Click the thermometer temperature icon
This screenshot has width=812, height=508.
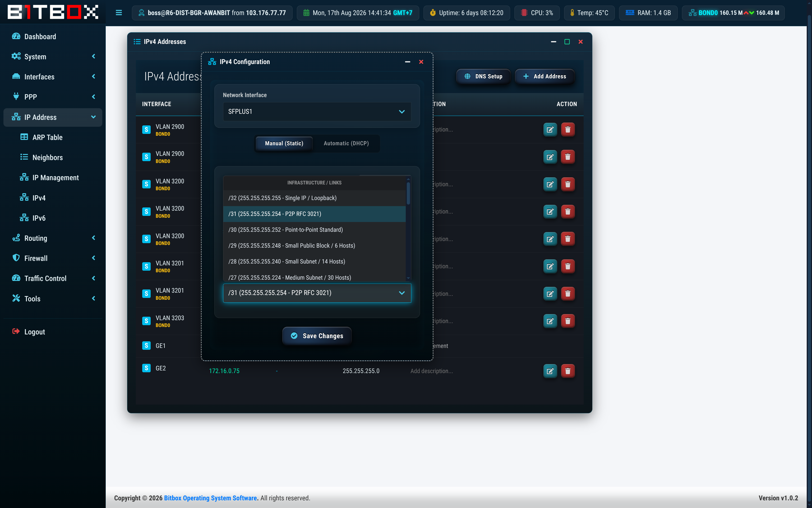pyautogui.click(x=572, y=13)
